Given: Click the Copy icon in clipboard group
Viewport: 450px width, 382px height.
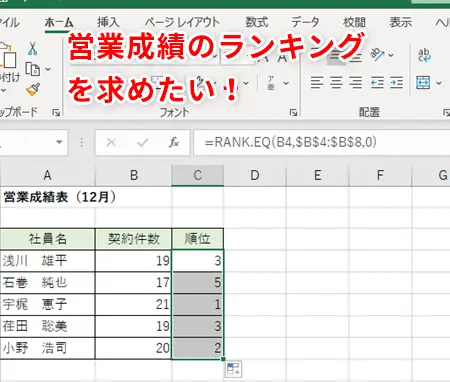Looking at the screenshot, I should [33, 69].
